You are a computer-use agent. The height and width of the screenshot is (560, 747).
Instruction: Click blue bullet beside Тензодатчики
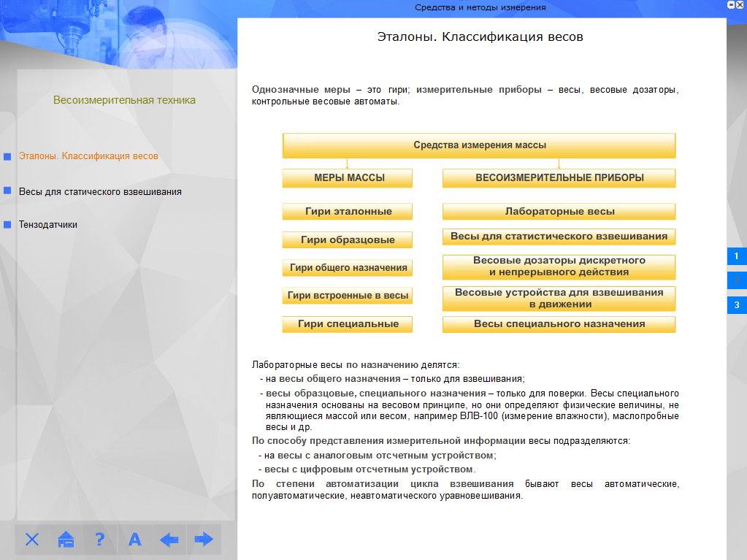coord(7,225)
